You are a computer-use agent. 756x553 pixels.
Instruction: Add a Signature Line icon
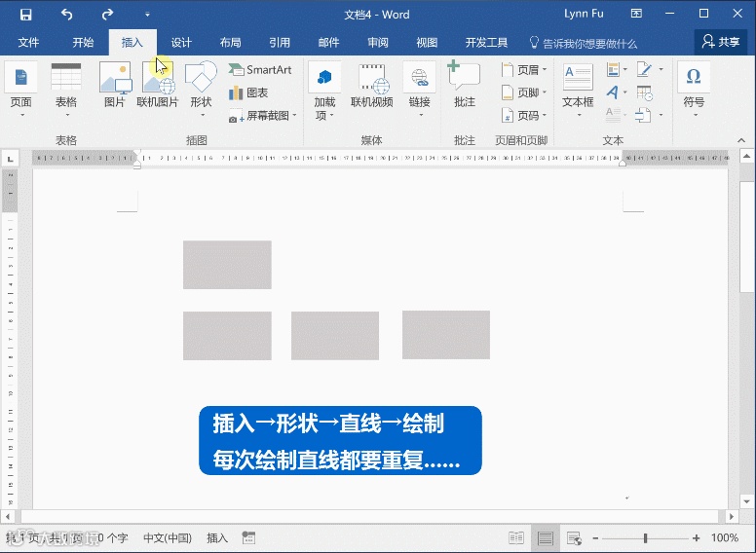point(645,69)
